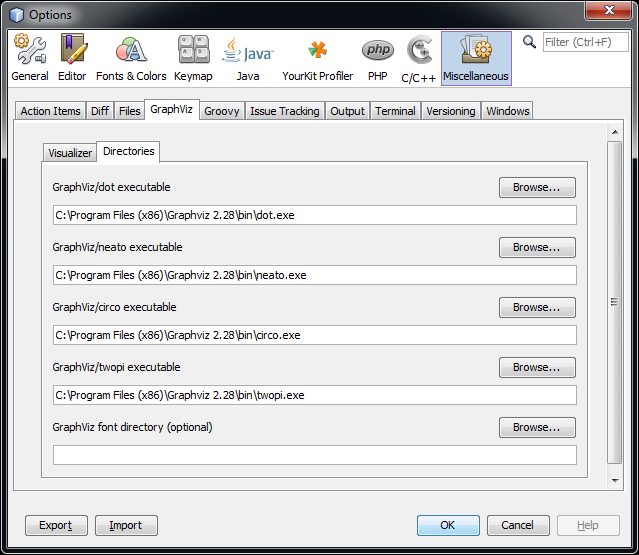The height and width of the screenshot is (555, 639).
Task: Click the scrollbar down arrow
Action: click(615, 480)
